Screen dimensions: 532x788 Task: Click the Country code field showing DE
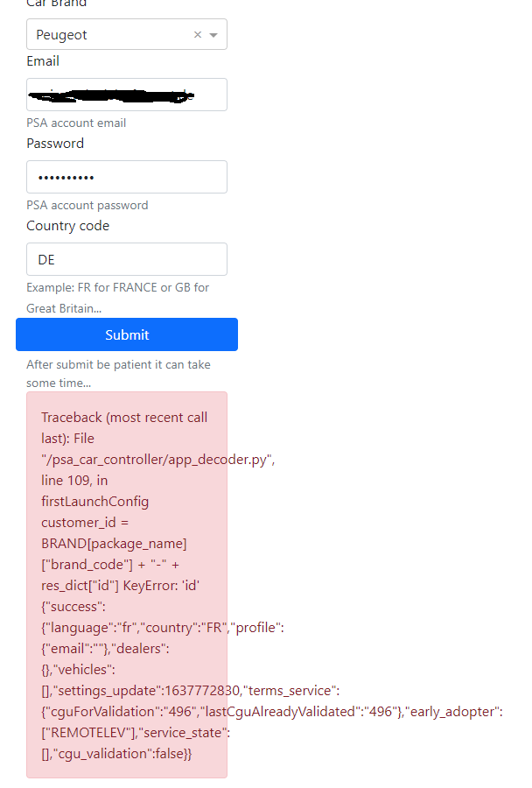(127, 258)
